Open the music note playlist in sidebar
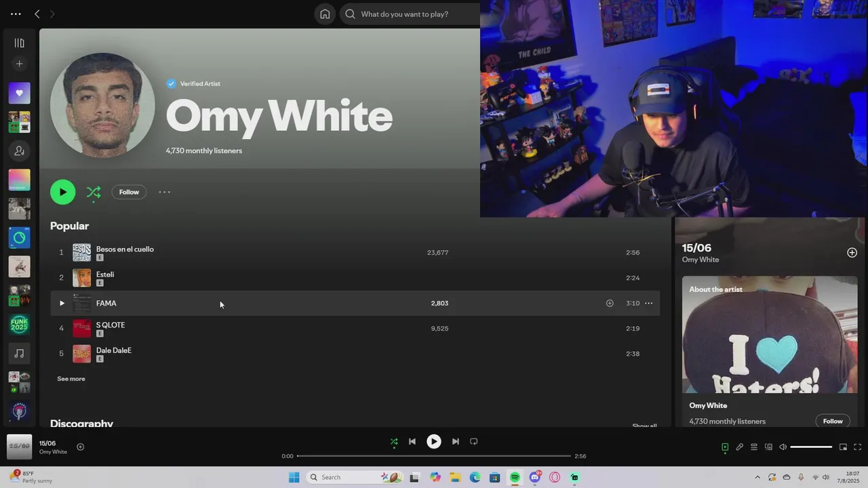 [19, 353]
